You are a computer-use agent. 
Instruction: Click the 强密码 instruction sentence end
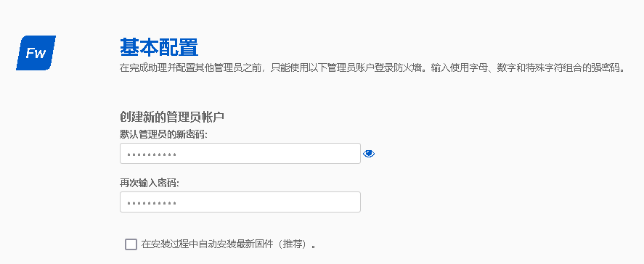[609, 67]
